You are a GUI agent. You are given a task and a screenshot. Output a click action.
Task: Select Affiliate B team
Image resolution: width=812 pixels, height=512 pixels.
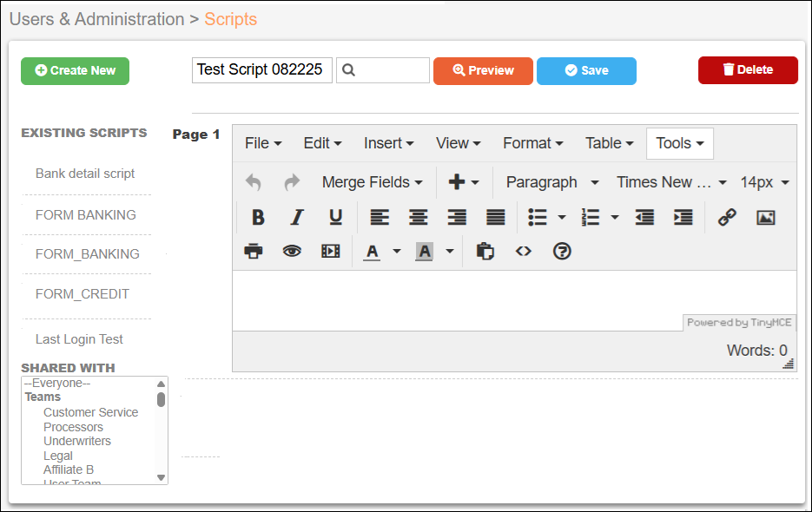click(69, 469)
